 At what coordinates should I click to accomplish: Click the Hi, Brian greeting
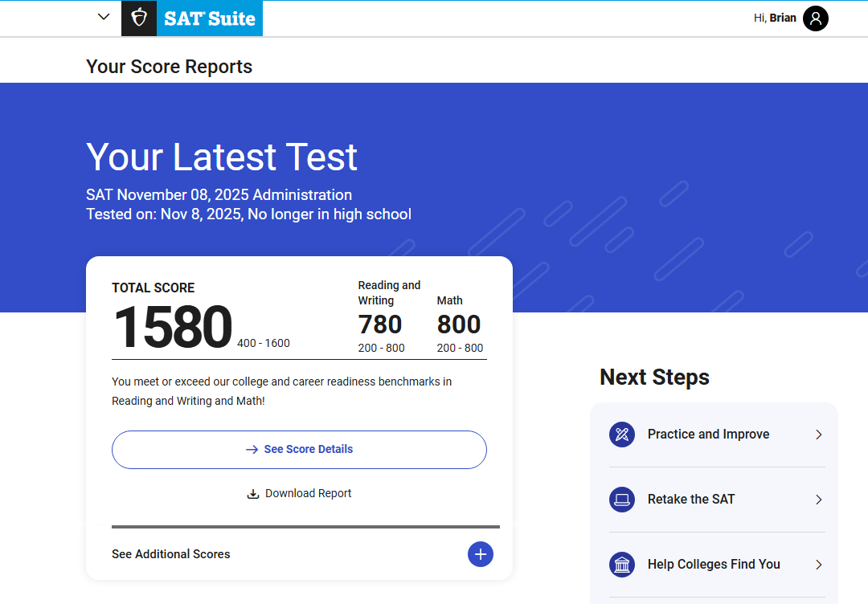click(x=775, y=18)
